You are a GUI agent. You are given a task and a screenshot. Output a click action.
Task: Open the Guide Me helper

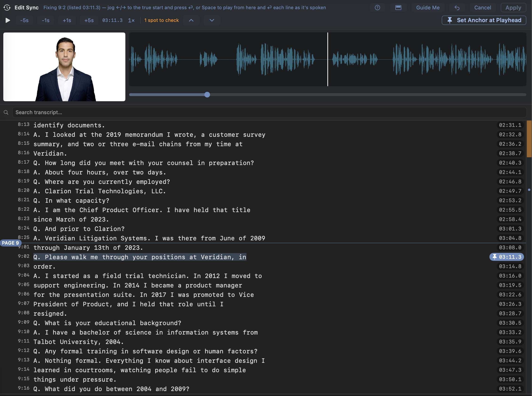tap(428, 8)
